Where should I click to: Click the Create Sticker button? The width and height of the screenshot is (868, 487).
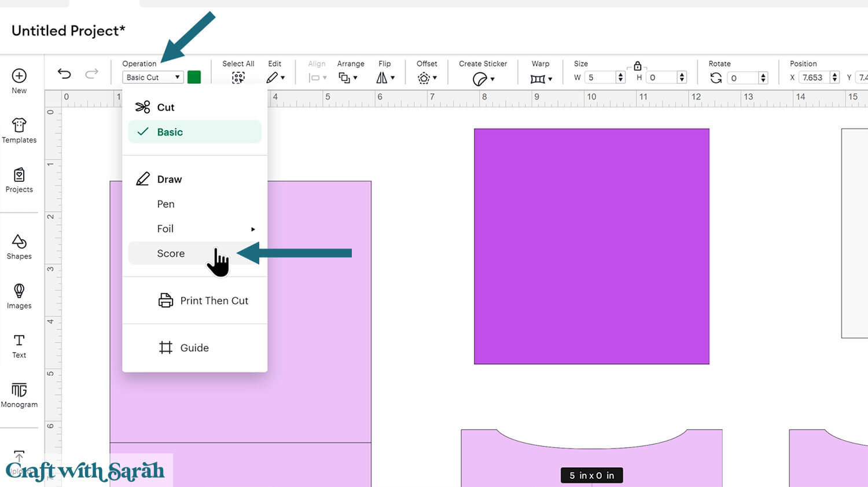click(x=483, y=78)
